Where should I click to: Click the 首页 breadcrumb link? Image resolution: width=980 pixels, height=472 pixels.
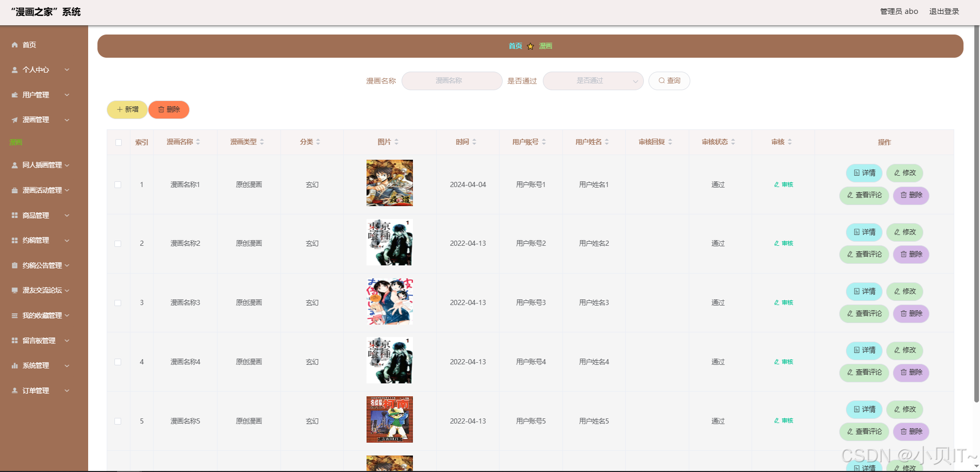[516, 46]
